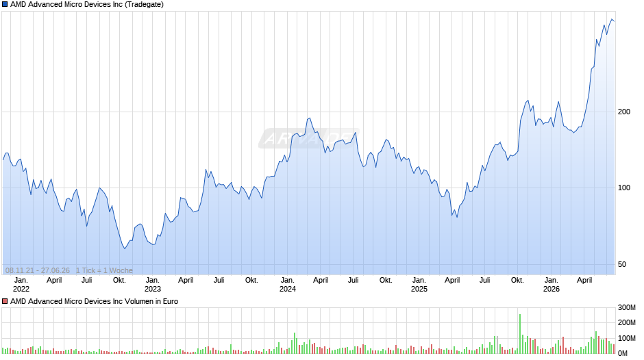The height and width of the screenshot is (360, 644).
Task: Click the '200M' volume axis label
Action: (627, 322)
